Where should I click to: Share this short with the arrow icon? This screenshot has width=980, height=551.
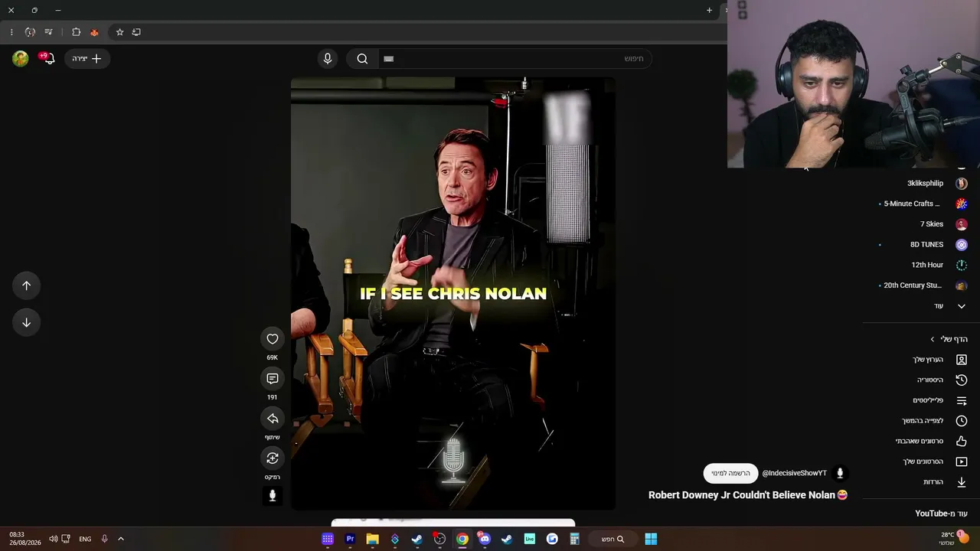coord(273,419)
